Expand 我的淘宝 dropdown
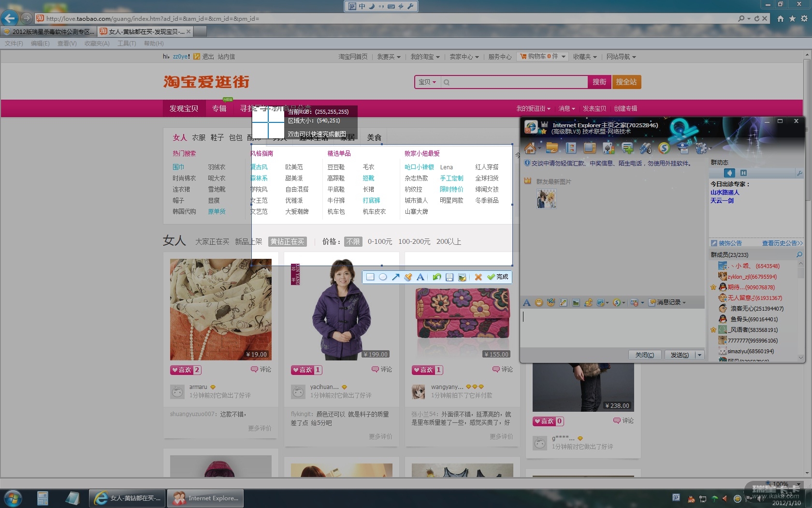The image size is (812, 508). [x=425, y=57]
